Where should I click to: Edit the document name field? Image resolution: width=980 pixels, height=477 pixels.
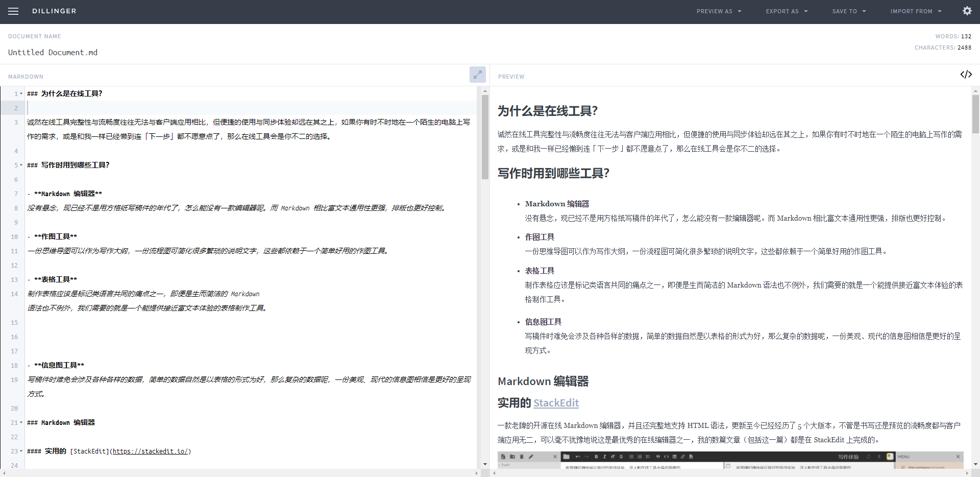coord(53,53)
